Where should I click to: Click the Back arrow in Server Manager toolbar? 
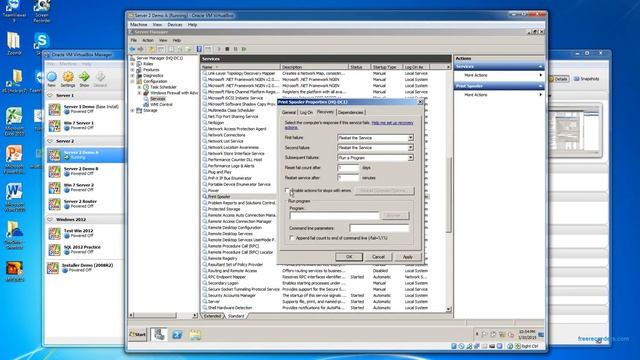tap(132, 49)
